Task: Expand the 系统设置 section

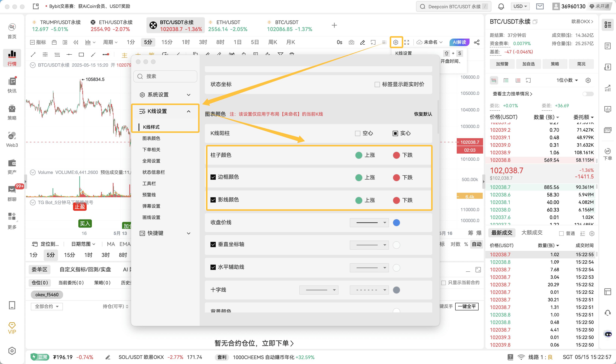Action: click(165, 95)
